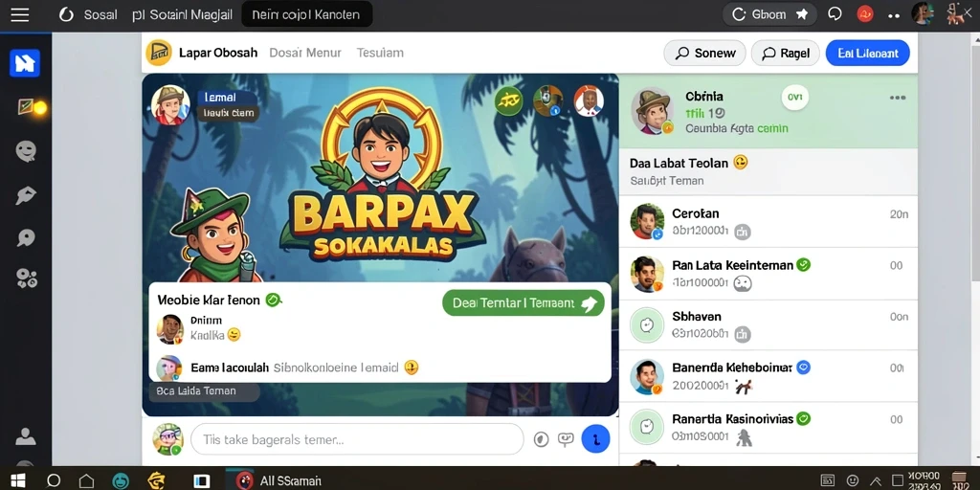Click the Daa Labat Teolan heading

(x=679, y=163)
